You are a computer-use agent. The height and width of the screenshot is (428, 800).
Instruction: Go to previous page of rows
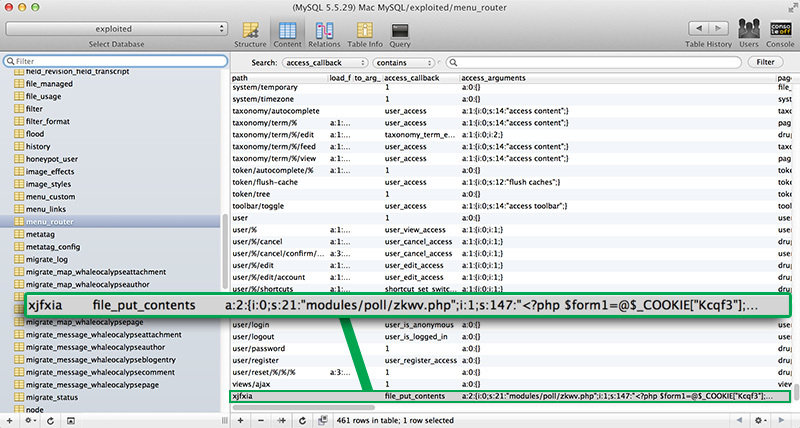pos(739,421)
